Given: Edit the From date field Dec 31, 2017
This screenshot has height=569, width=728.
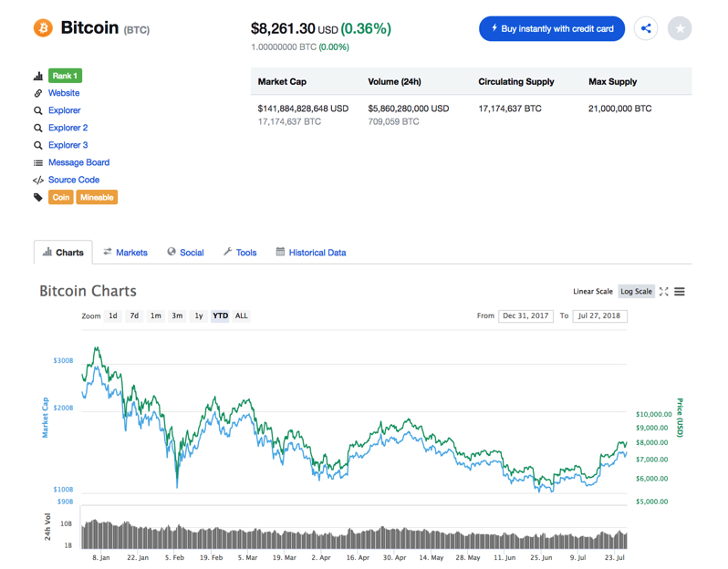Looking at the screenshot, I should (x=525, y=316).
